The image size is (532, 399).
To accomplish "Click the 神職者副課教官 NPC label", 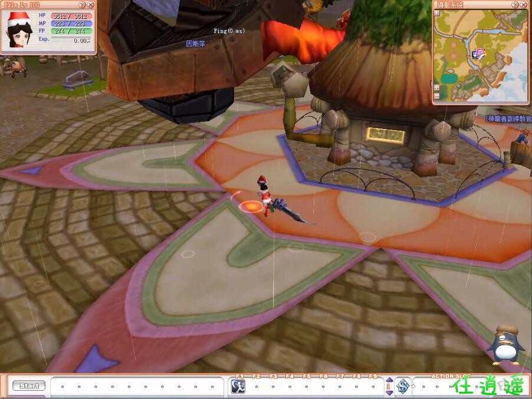I will [508, 118].
